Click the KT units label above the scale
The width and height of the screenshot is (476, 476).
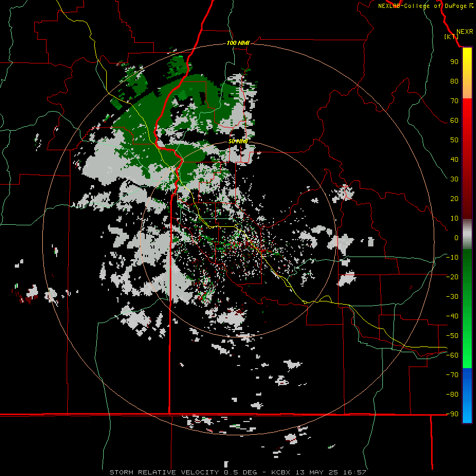(x=452, y=36)
